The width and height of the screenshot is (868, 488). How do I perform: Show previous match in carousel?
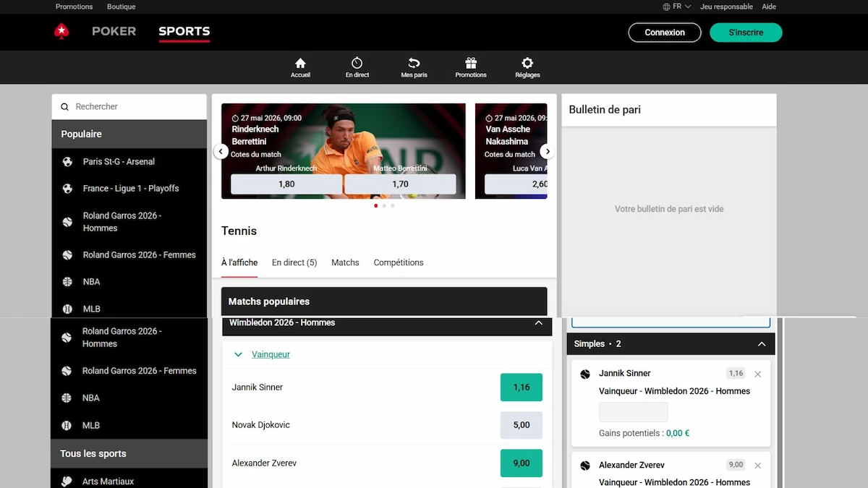pos(221,151)
